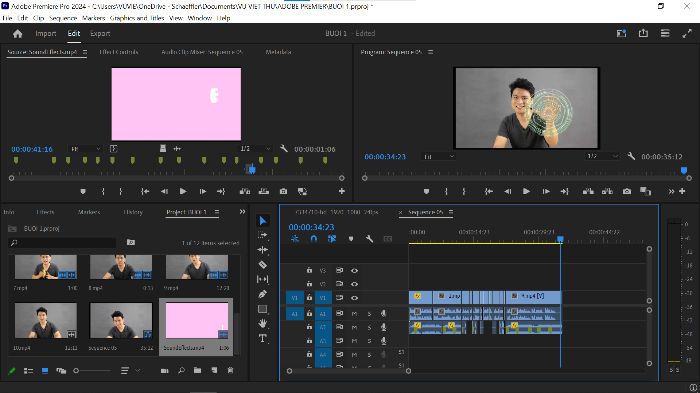This screenshot has width=700, height=393.
Task: Open Source monitor settings wrench
Action: (283, 148)
